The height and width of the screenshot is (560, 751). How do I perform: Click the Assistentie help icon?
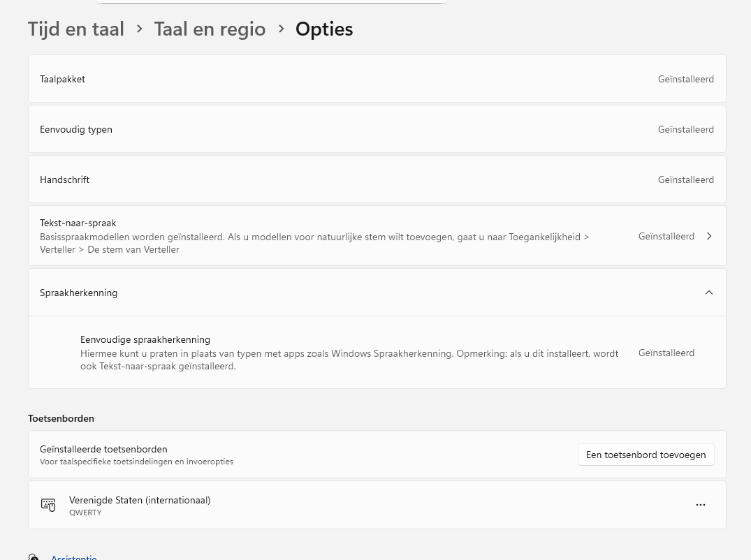coord(34,557)
